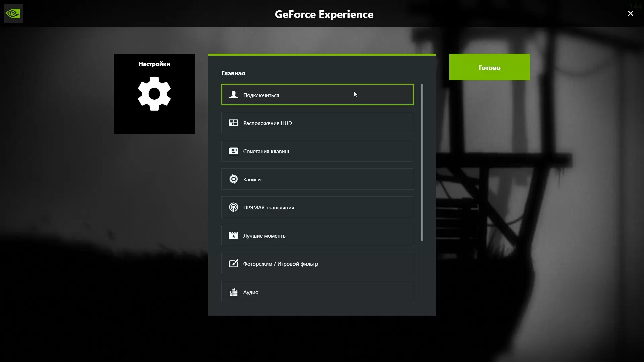Click the recordings circular icon
The width and height of the screenshot is (644, 362).
point(234,179)
